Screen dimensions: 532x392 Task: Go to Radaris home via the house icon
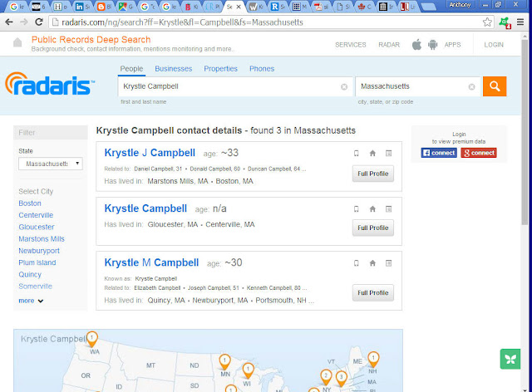point(17,42)
